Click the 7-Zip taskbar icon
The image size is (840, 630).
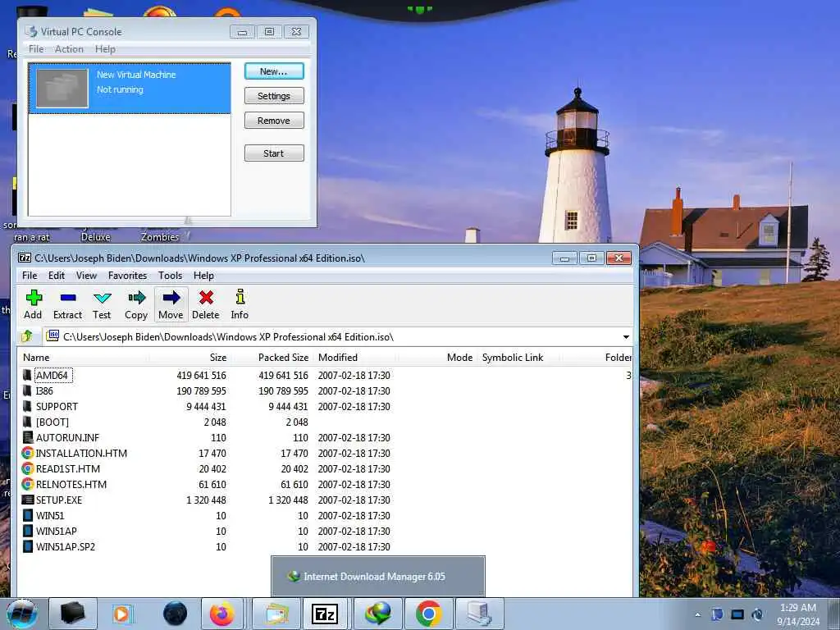(325, 614)
